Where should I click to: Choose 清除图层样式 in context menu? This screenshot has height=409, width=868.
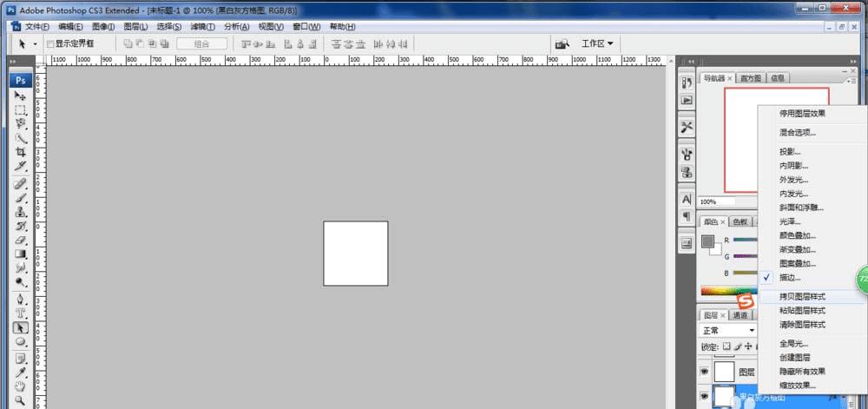pos(812,325)
